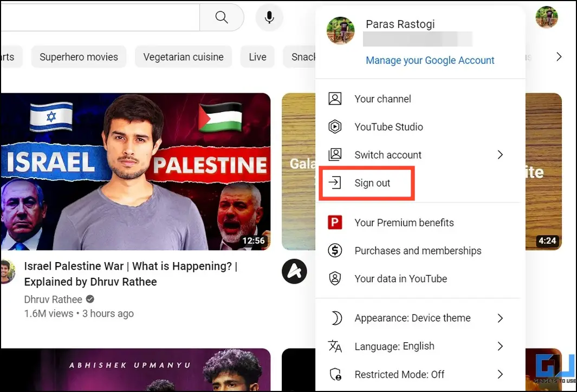The height and width of the screenshot is (392, 577).
Task: Open Appearance: Device theme setting
Action: [420, 318]
